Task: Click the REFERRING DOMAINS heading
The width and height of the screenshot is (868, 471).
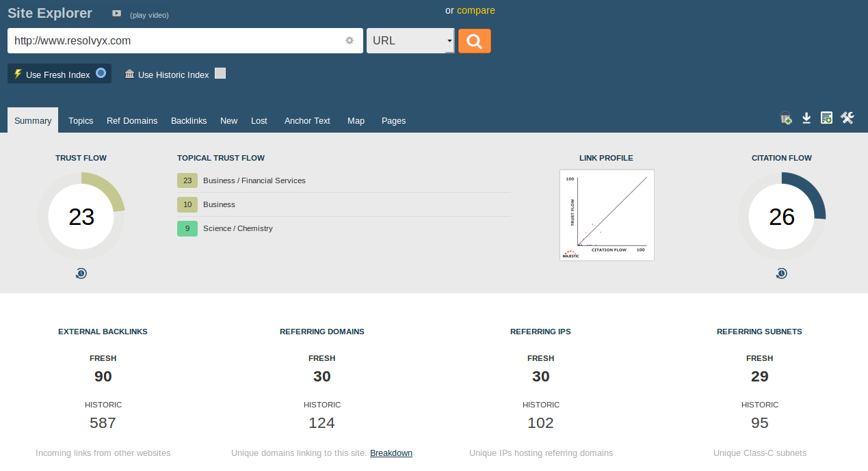Action: pyautogui.click(x=322, y=332)
